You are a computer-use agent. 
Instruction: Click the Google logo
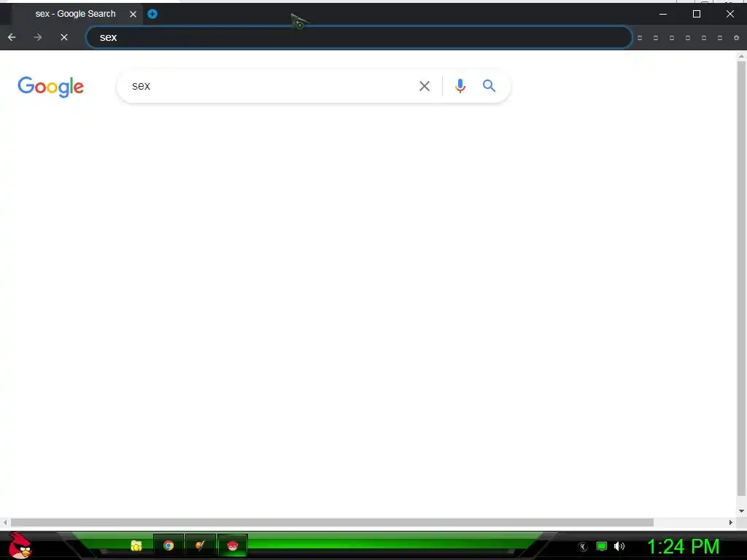click(x=50, y=87)
